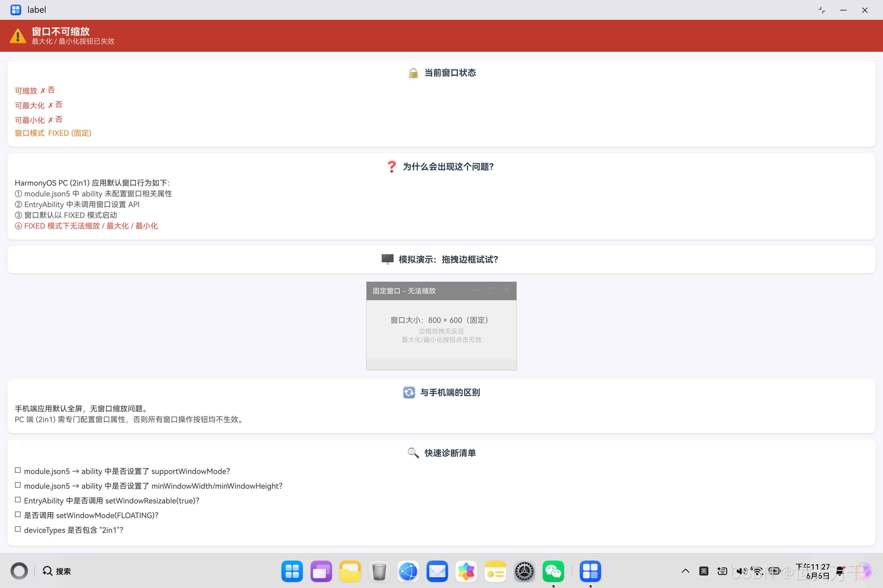This screenshot has width=883, height=588.
Task: Open Settings gear in dock
Action: 524,572
